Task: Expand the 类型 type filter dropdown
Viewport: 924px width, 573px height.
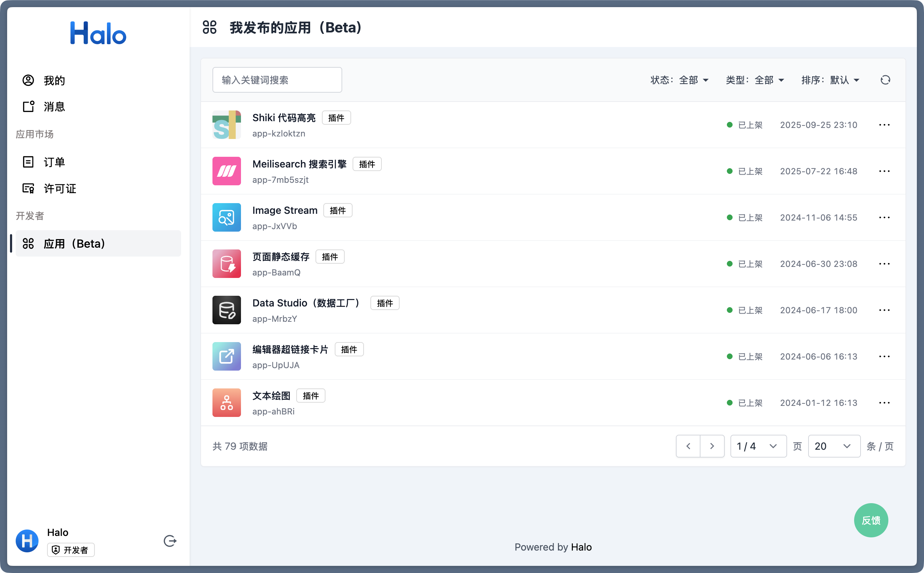Action: (755, 80)
